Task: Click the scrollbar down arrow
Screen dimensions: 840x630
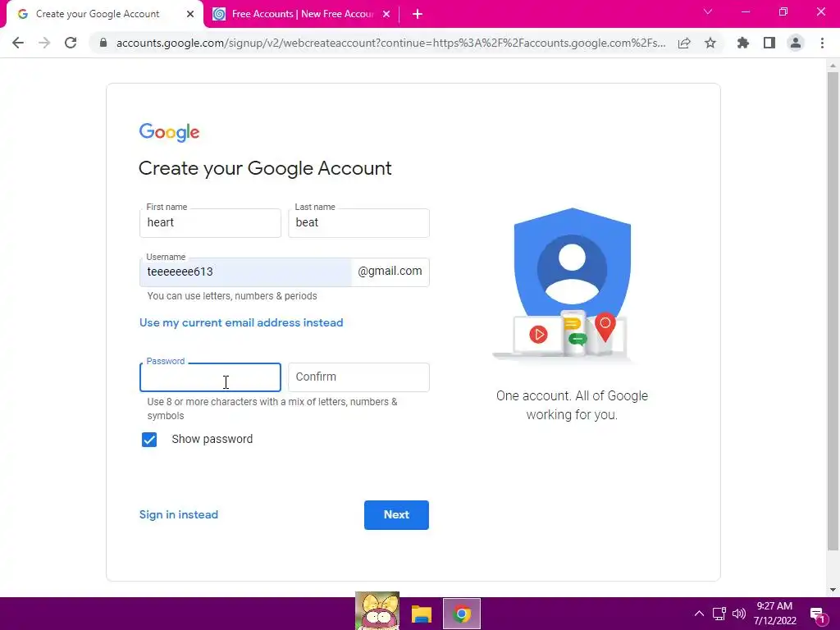Action: click(833, 591)
